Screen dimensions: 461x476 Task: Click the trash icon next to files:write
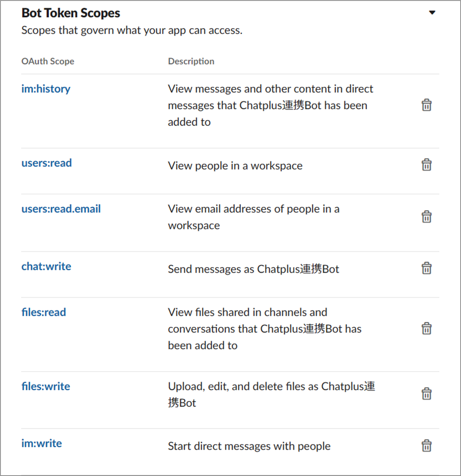point(426,394)
